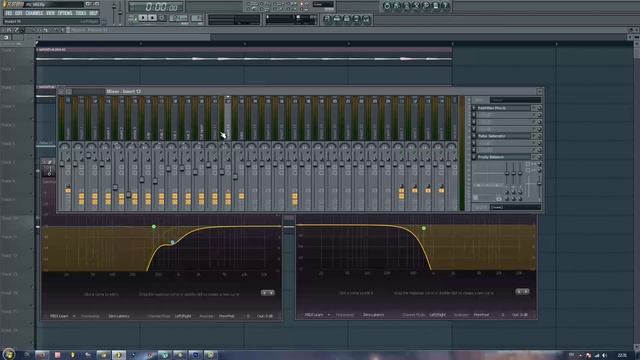This screenshot has height=360, width=640.
Task: Click the audio clip on playlist track 1
Action: [244, 56]
